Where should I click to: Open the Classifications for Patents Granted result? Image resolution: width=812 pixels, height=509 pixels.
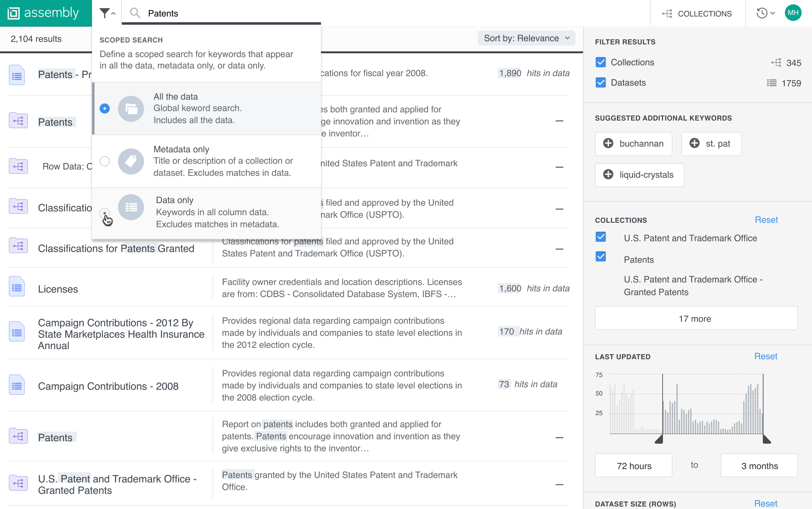pos(116,248)
